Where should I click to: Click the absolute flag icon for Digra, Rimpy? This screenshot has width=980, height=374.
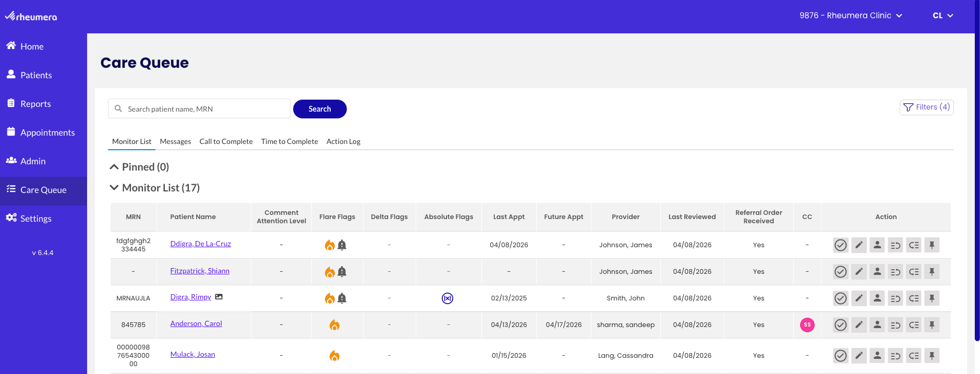click(447, 298)
